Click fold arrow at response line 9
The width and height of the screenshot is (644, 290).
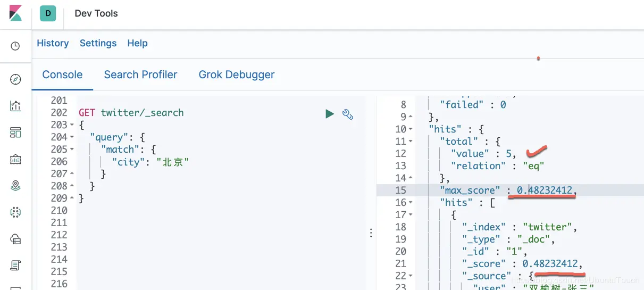[x=411, y=117]
